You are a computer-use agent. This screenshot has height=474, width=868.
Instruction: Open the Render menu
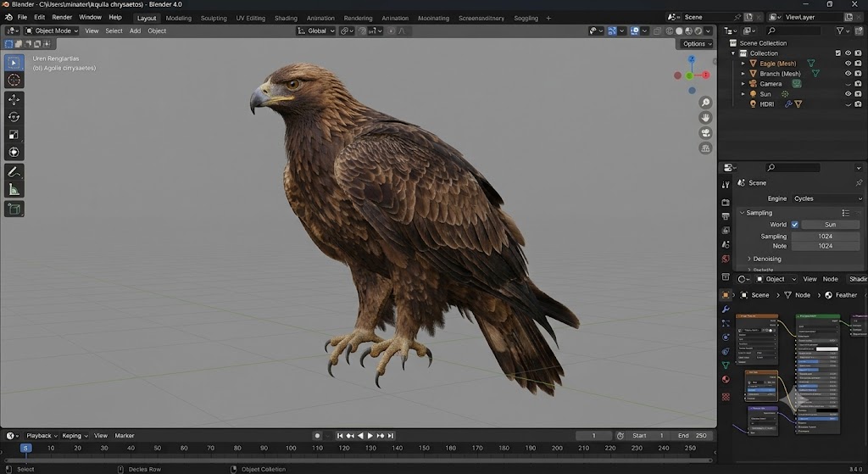tap(62, 17)
